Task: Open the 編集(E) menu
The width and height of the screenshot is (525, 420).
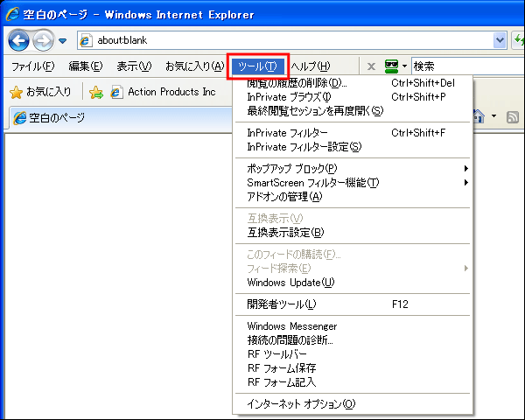Action: point(86,66)
